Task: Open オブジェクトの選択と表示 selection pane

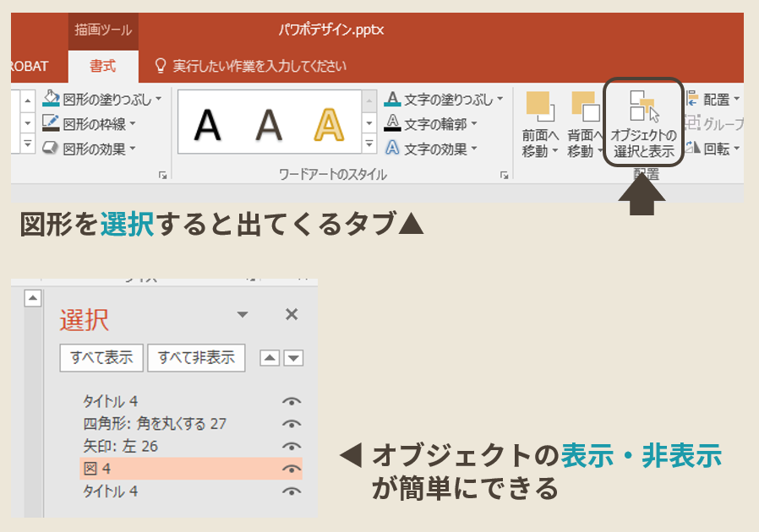Action: 643,122
